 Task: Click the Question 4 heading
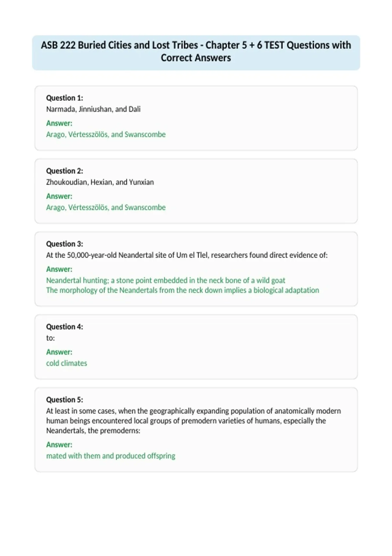(65, 326)
